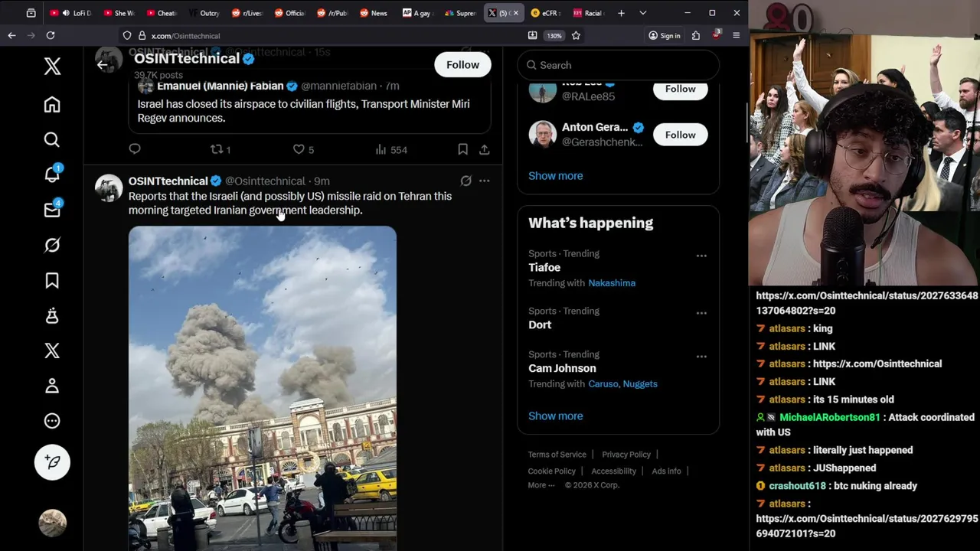The image size is (980, 551).
Task: Click tracking protection shield in address bar
Action: pyautogui.click(x=127, y=35)
